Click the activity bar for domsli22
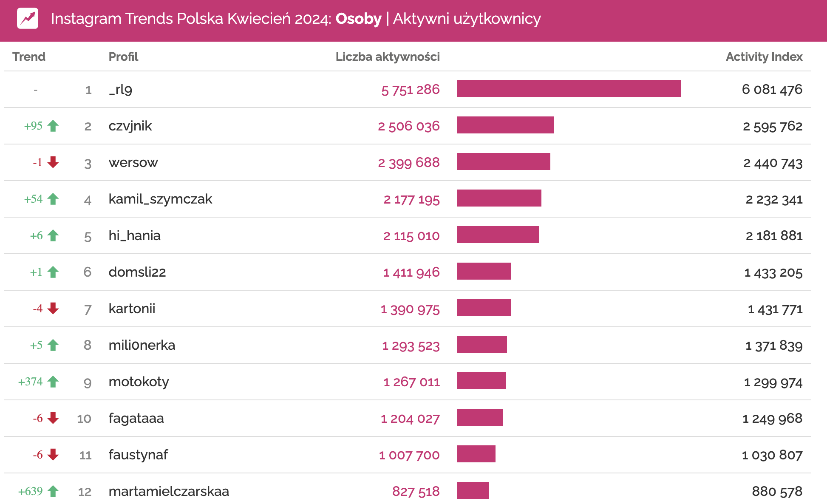 tap(484, 271)
